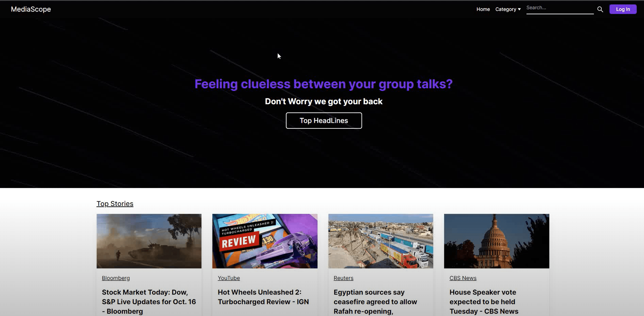Follow the YouTube source link
The height and width of the screenshot is (316, 644).
point(229,278)
